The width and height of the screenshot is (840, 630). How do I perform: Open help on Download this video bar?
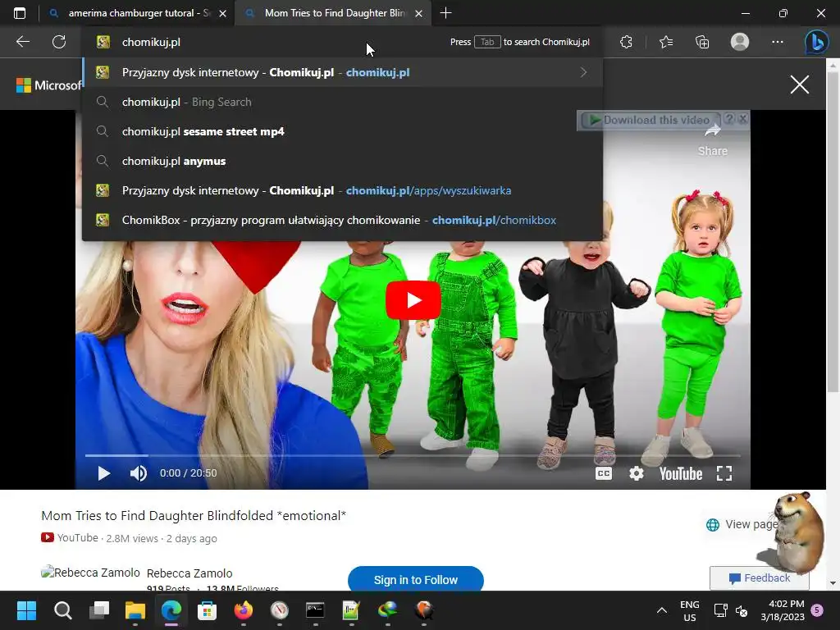(x=729, y=119)
